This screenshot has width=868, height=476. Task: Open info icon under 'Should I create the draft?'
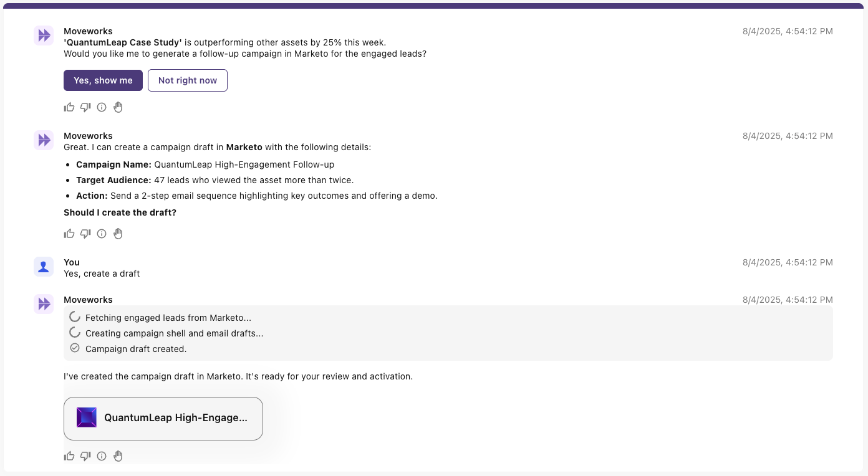[x=102, y=234]
